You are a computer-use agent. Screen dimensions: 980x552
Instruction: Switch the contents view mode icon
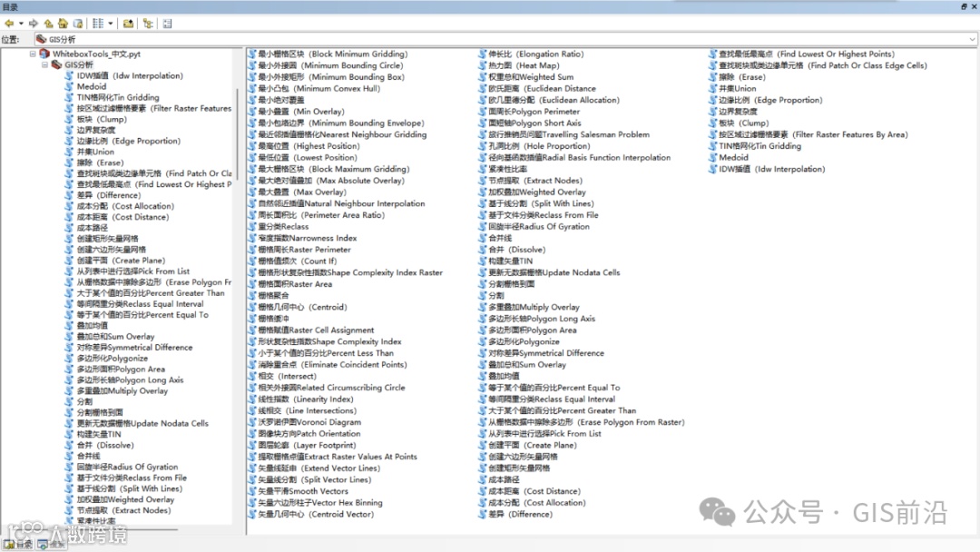point(98,23)
